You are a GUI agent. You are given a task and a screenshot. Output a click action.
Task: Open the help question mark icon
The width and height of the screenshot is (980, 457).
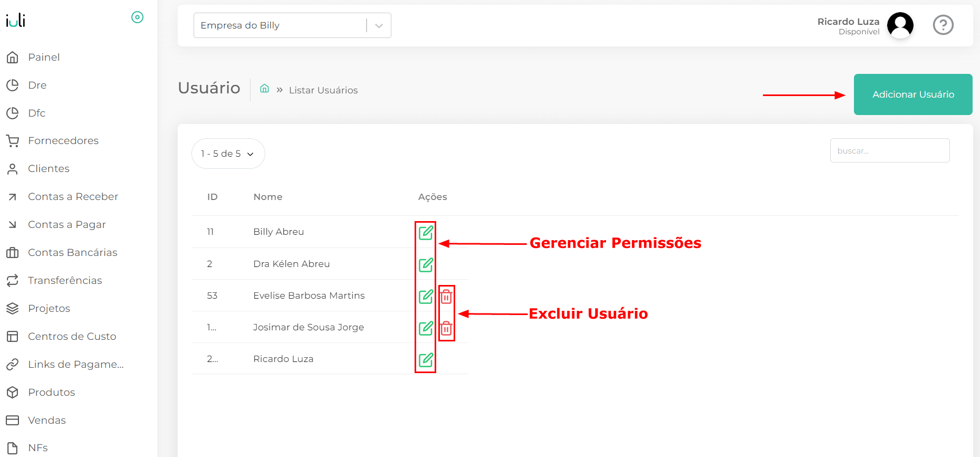(x=943, y=25)
